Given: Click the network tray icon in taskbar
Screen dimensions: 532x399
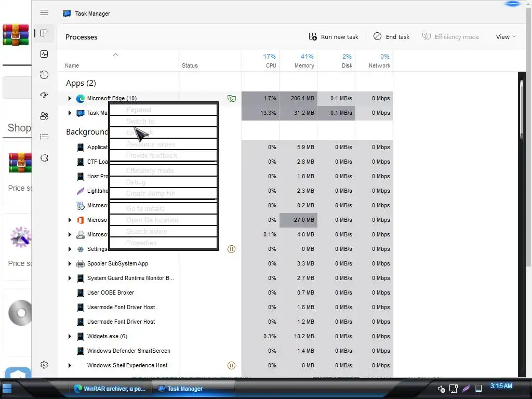Looking at the screenshot, I should (453, 389).
